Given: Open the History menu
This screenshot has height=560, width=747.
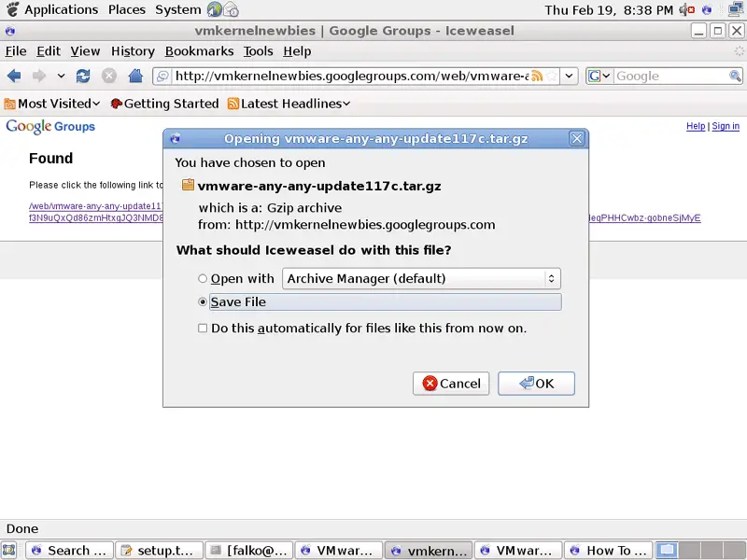Looking at the screenshot, I should tap(133, 51).
